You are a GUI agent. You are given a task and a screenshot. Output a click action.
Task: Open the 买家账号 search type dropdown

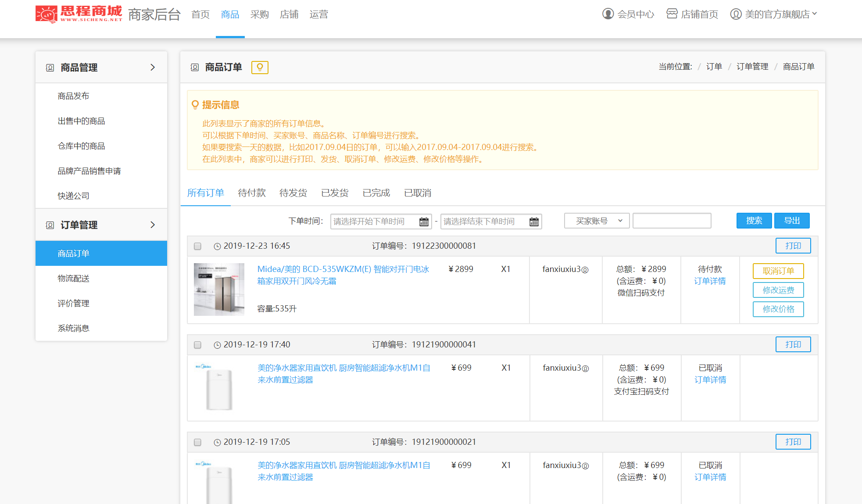[597, 221]
